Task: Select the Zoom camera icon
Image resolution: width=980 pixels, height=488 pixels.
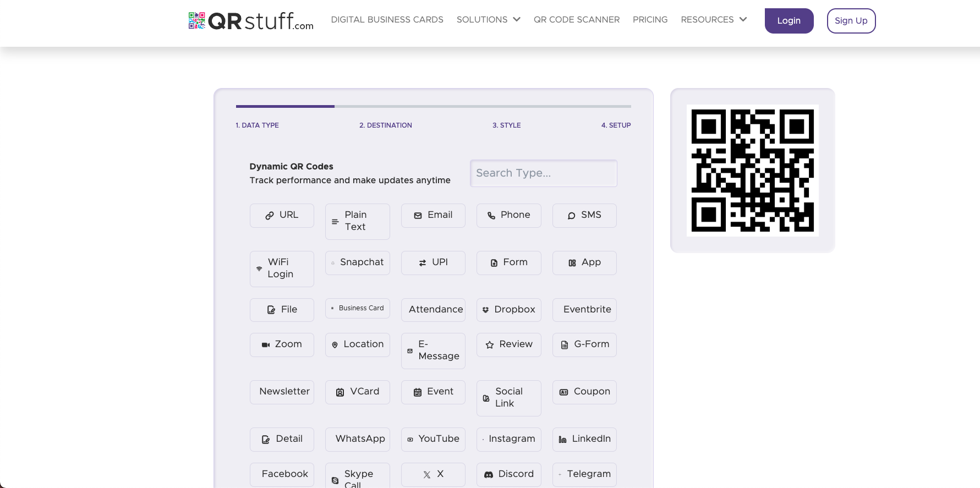Action: [266, 345]
